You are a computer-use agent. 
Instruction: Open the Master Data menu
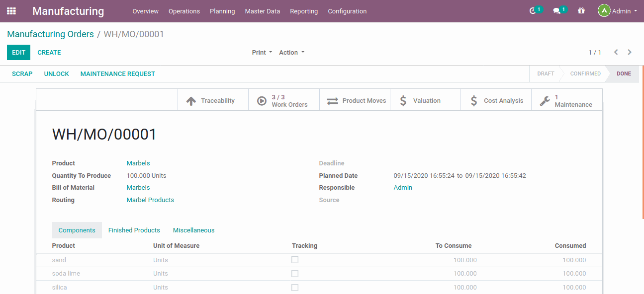262,11
